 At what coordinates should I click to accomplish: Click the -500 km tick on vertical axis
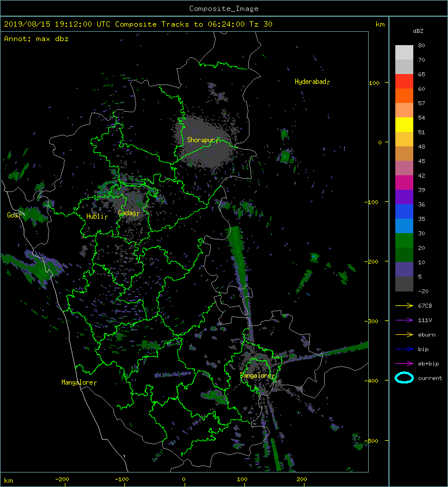click(x=372, y=441)
